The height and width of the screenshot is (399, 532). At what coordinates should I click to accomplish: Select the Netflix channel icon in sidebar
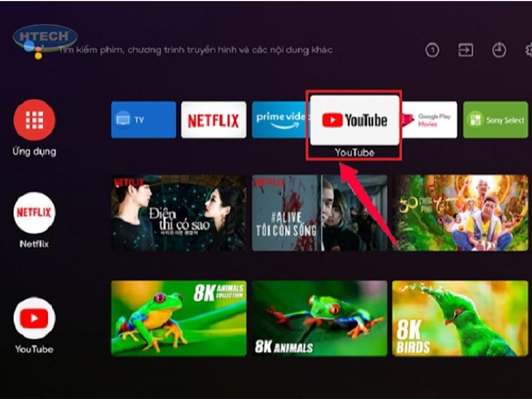[34, 212]
